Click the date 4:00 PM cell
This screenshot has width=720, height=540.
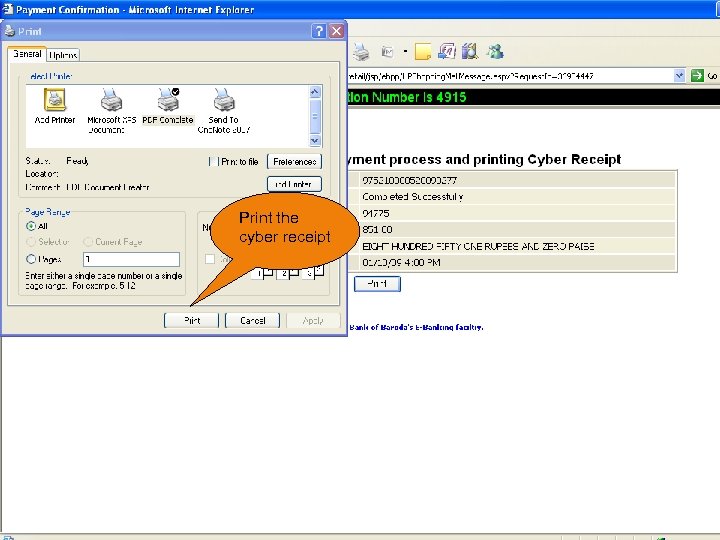[401, 263]
